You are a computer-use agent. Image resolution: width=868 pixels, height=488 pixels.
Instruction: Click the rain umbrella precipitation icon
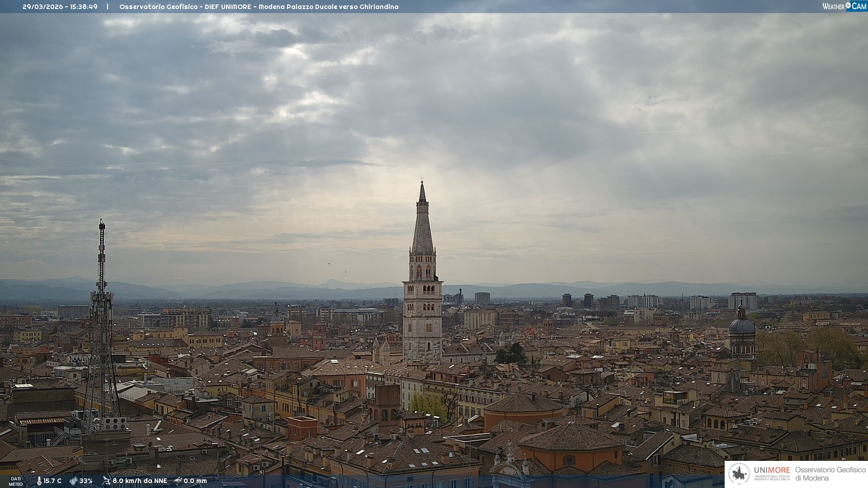pyautogui.click(x=178, y=481)
